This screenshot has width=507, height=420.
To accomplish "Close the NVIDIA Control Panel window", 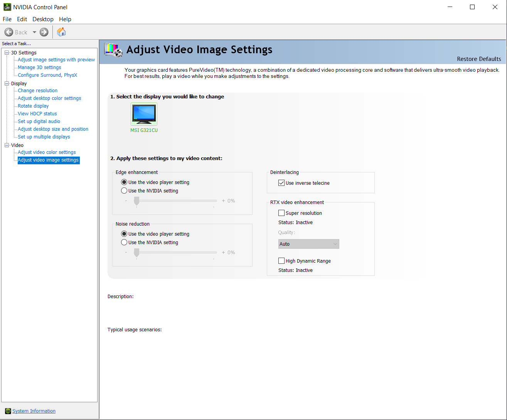I will (x=495, y=7).
